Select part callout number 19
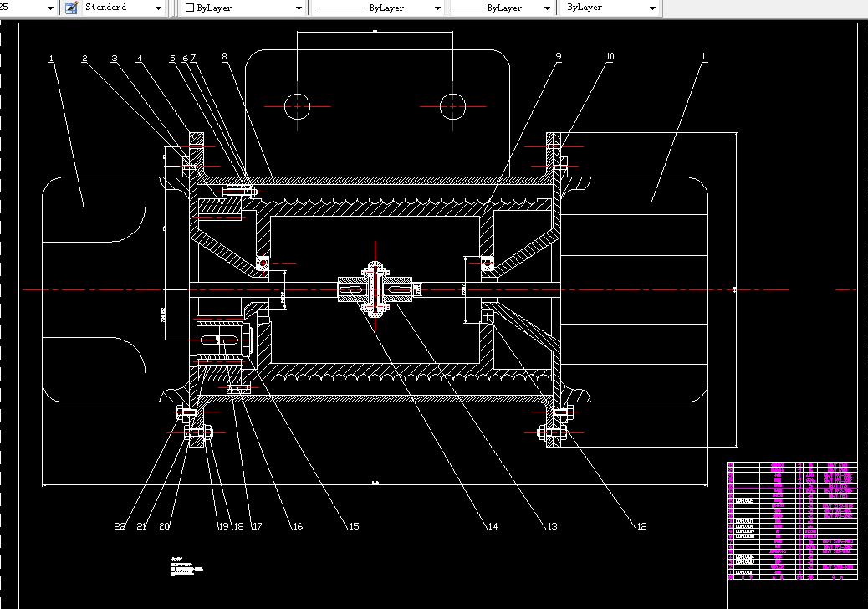The image size is (868, 609). 223,526
